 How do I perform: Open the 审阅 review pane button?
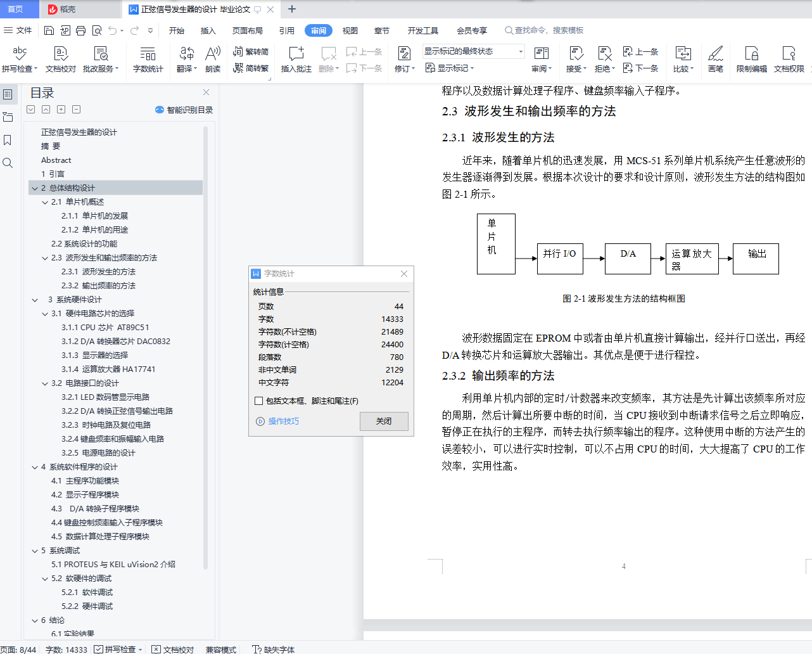tap(542, 60)
